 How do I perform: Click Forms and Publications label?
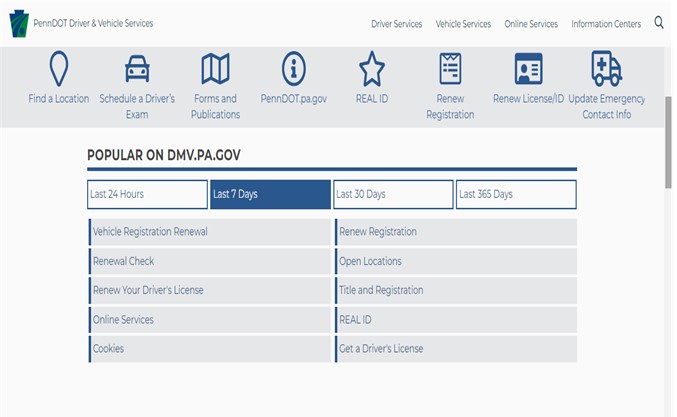pyautogui.click(x=215, y=107)
